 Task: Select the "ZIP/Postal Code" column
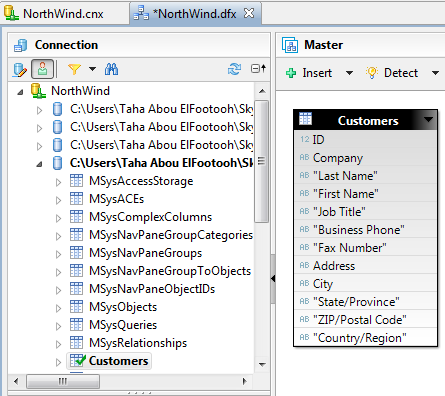coord(366,319)
